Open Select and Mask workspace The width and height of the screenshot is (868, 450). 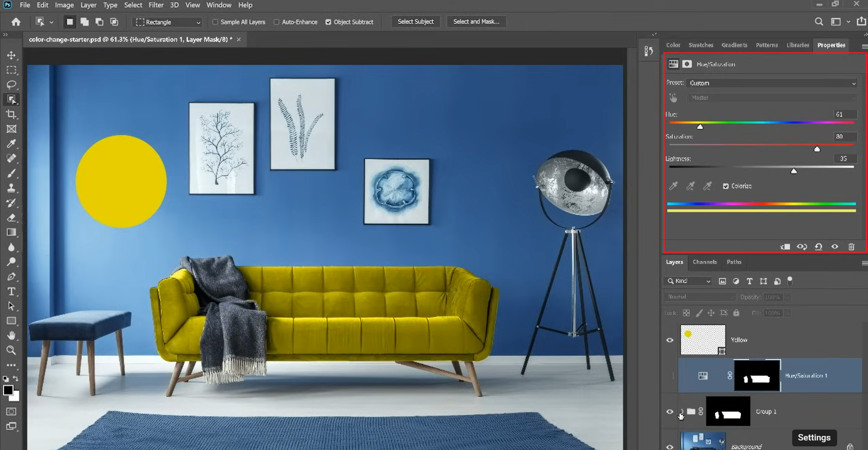pyautogui.click(x=476, y=21)
